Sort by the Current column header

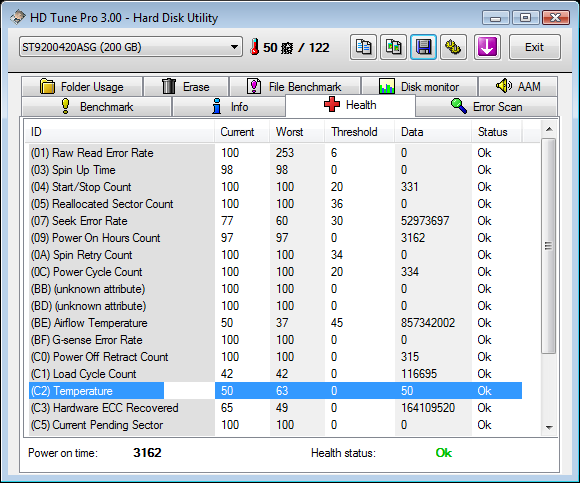pyautogui.click(x=242, y=132)
